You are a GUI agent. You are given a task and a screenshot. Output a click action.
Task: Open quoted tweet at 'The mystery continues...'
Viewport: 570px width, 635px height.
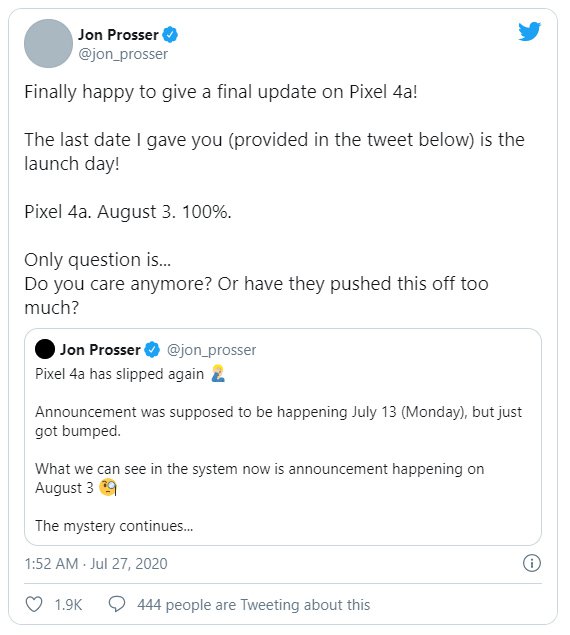tap(114, 526)
